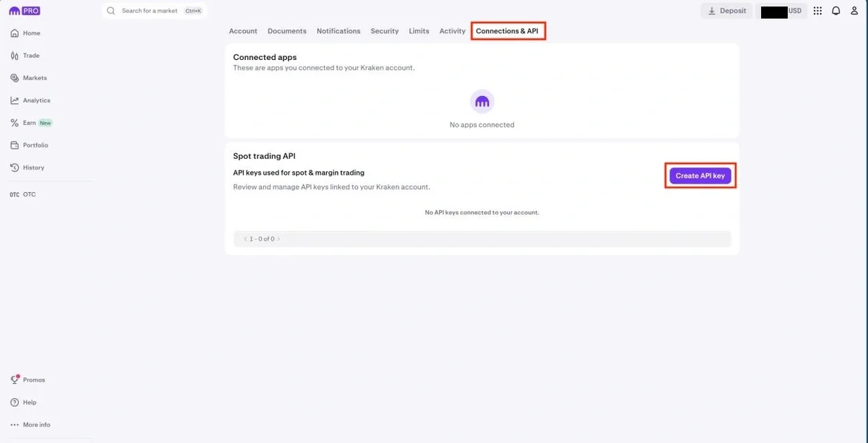The width and height of the screenshot is (868, 443).
Task: Click the Deposit button
Action: 726,11
